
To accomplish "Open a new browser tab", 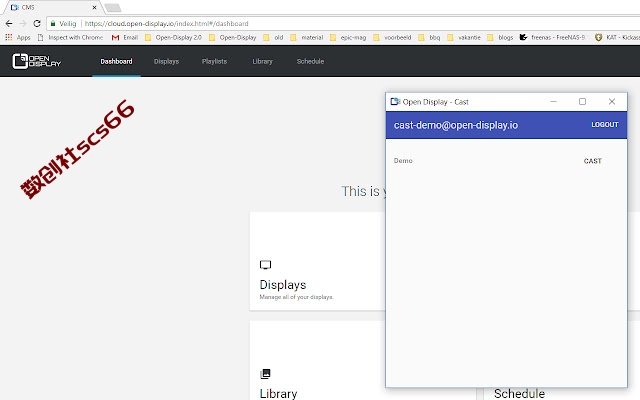I will tap(113, 7).
